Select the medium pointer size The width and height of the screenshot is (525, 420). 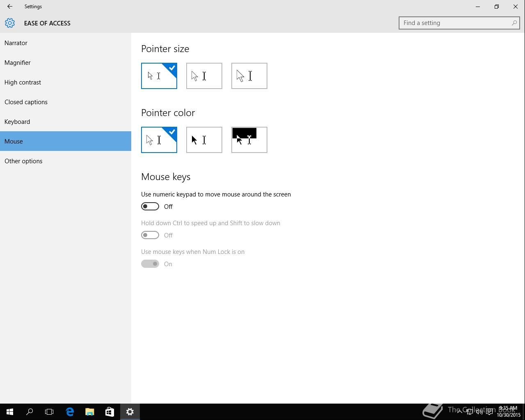(204, 76)
